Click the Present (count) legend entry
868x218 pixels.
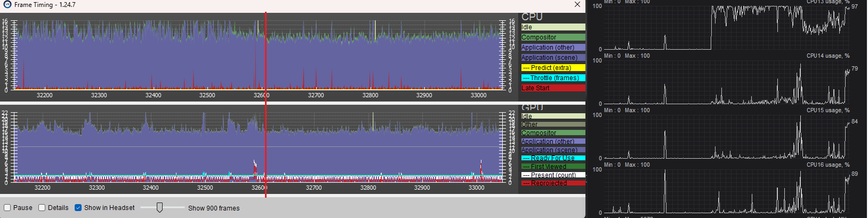(x=553, y=175)
